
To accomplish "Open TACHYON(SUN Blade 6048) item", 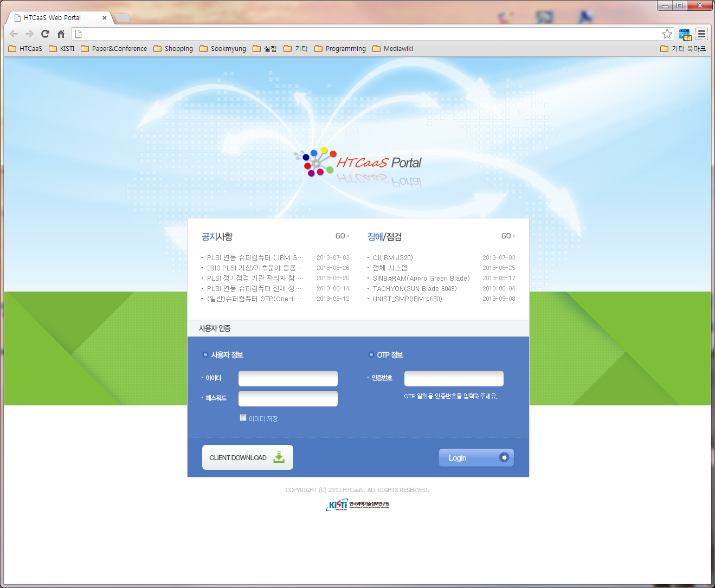I will (415, 288).
